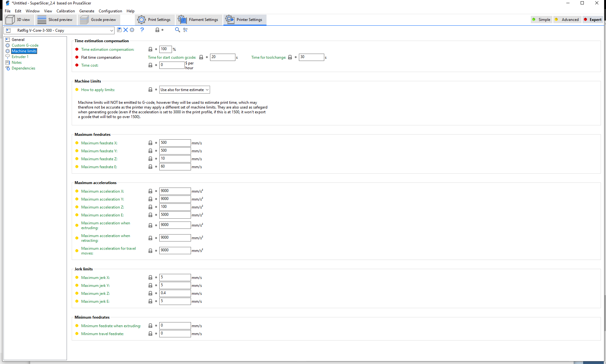
Task: Click lock icon for Maximum acceleration E
Action: (x=150, y=215)
